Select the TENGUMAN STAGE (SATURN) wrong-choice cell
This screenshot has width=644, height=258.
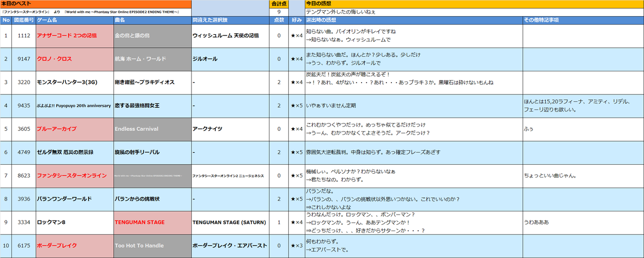point(230,222)
